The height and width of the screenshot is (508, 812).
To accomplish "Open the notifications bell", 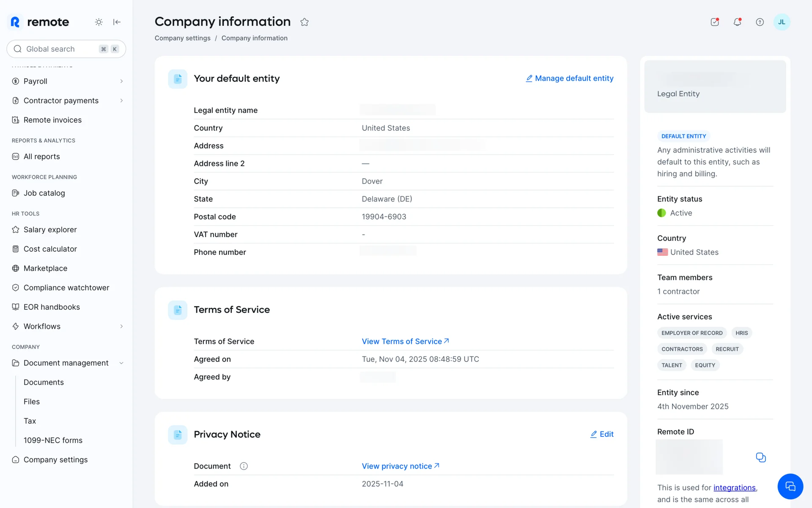I will tap(737, 22).
